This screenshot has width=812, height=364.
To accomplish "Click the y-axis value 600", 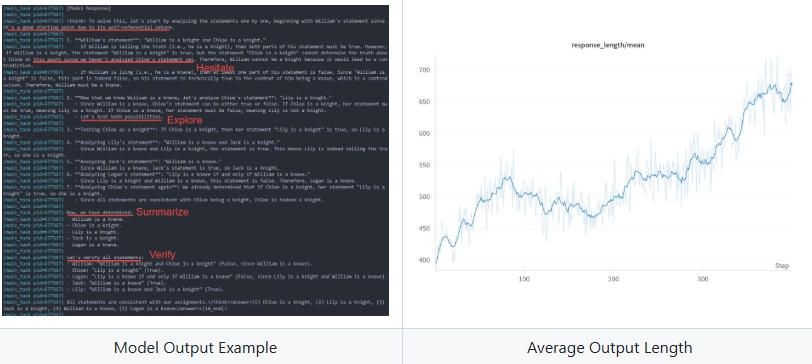I will [x=425, y=134].
